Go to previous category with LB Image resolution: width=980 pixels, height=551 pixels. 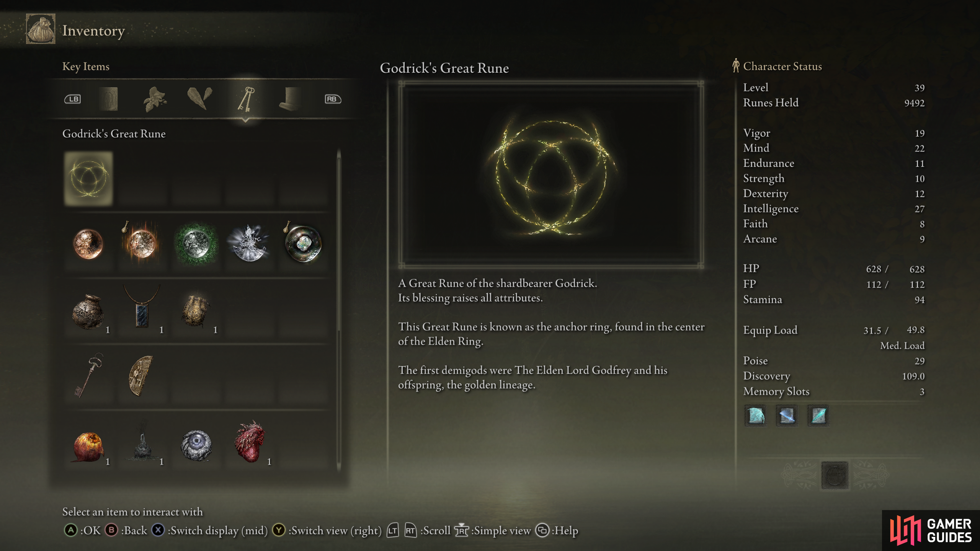coord(72,99)
